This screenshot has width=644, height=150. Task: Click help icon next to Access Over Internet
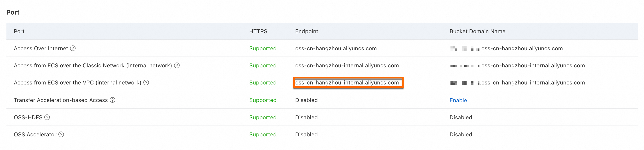[73, 48]
